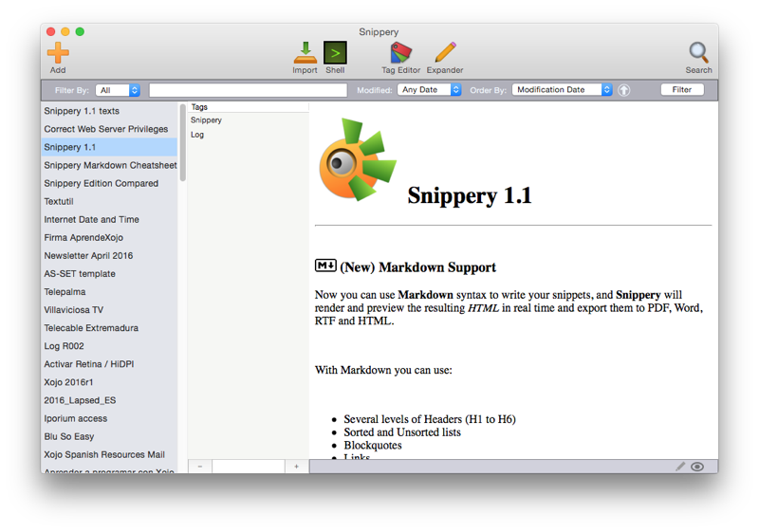This screenshot has height=532, width=759.
Task: Select the highlighted Snippery 1.1 snippet
Action: pos(109,147)
